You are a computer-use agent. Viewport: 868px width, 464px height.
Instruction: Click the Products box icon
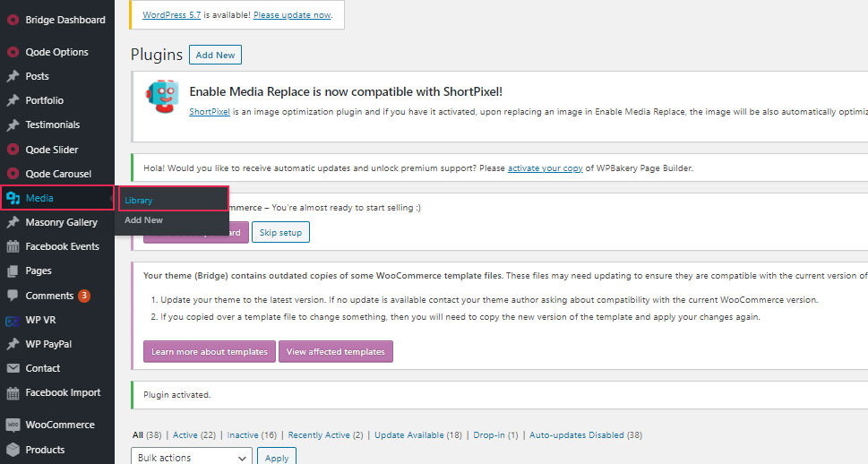tap(13, 450)
